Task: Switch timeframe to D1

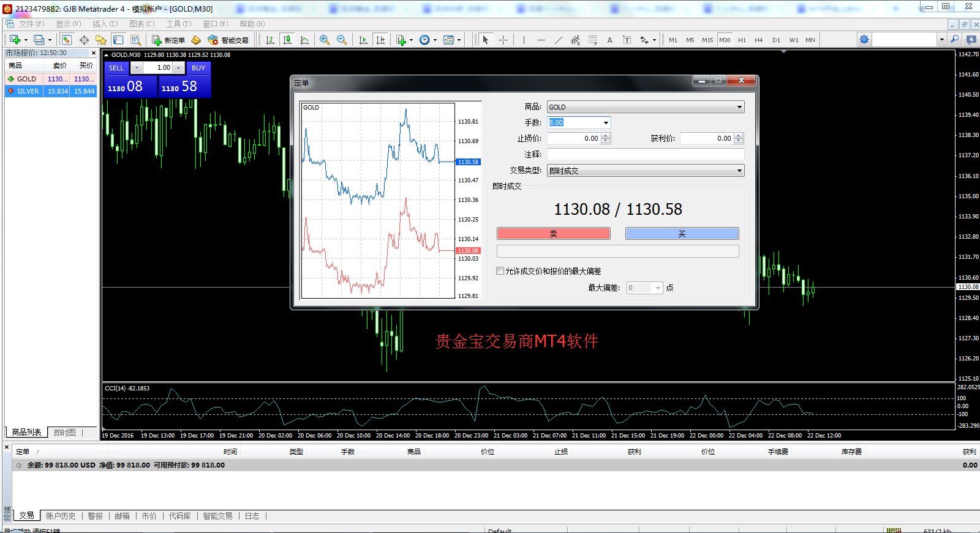Action: point(776,40)
